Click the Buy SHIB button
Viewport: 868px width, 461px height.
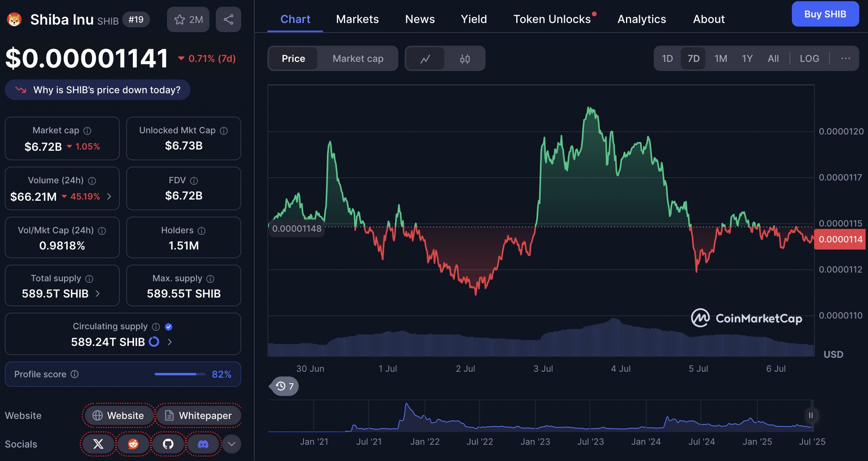click(x=825, y=14)
